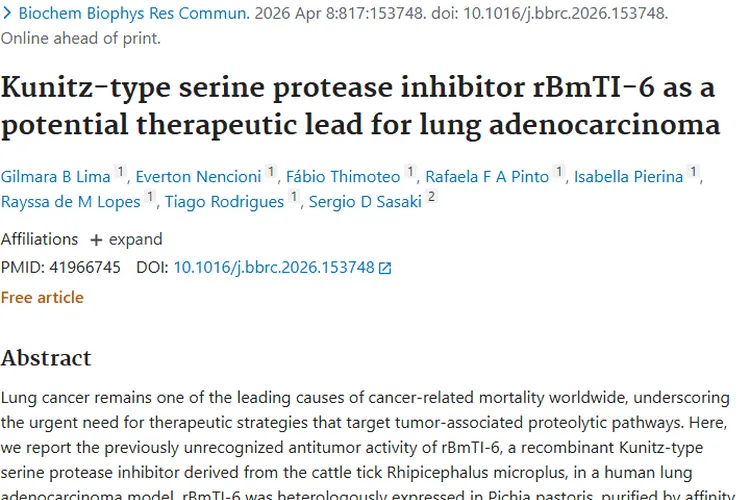Click the external link icon beside the DOI
The image size is (750, 500).
tap(386, 268)
